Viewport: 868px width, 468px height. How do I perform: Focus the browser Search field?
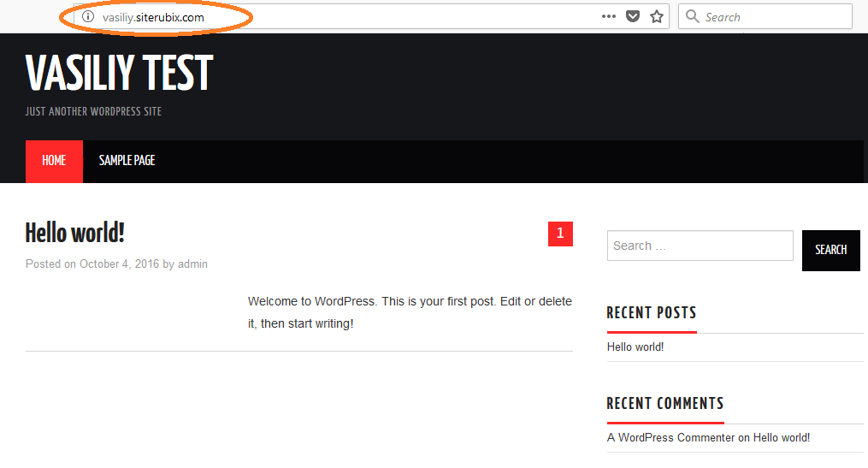765,16
